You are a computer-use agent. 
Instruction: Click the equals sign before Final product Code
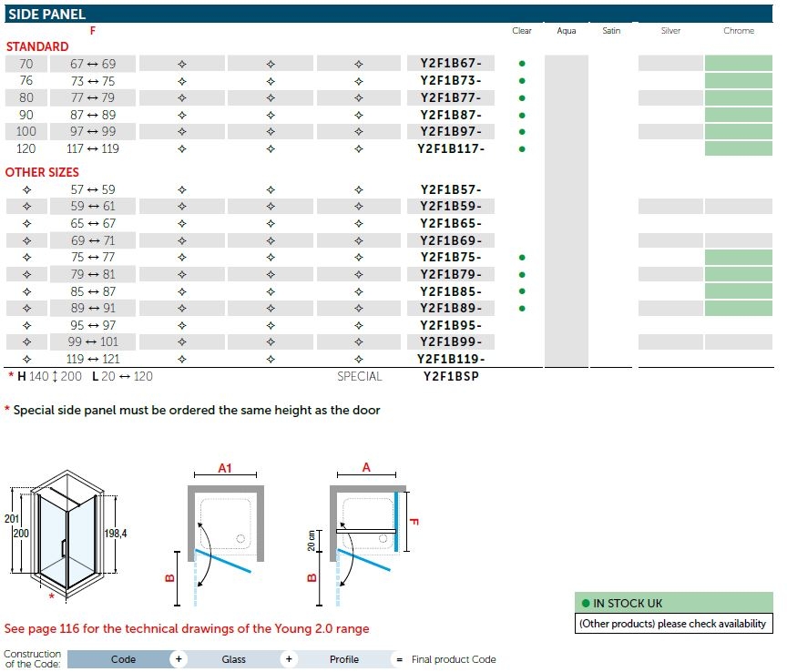[x=399, y=659]
